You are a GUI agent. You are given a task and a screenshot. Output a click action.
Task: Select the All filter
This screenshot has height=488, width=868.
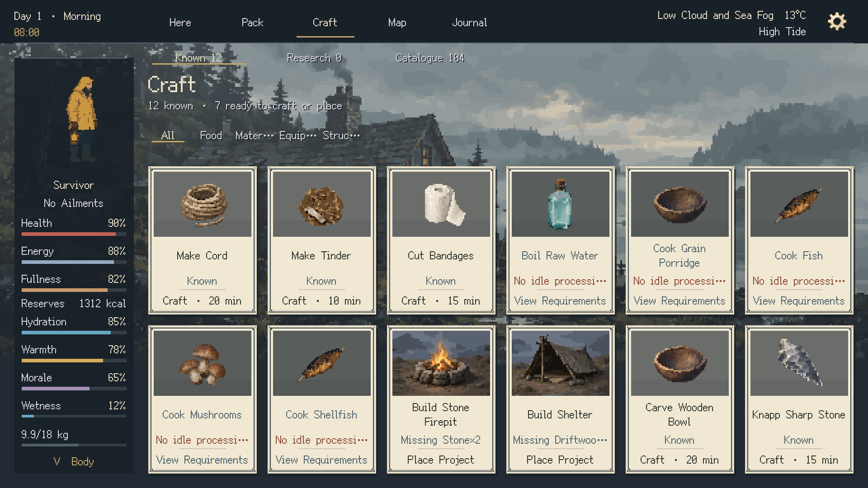coord(168,136)
